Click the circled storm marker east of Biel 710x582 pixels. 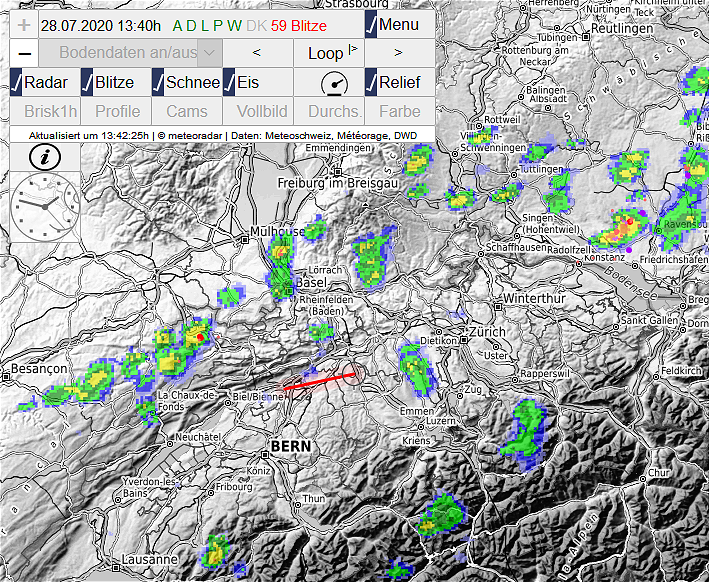[x=353, y=374]
